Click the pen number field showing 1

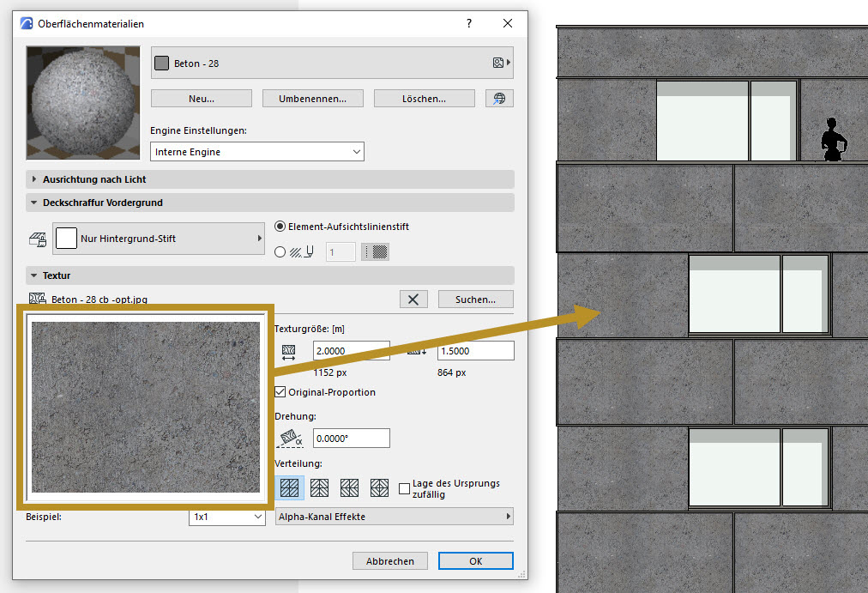pos(341,252)
